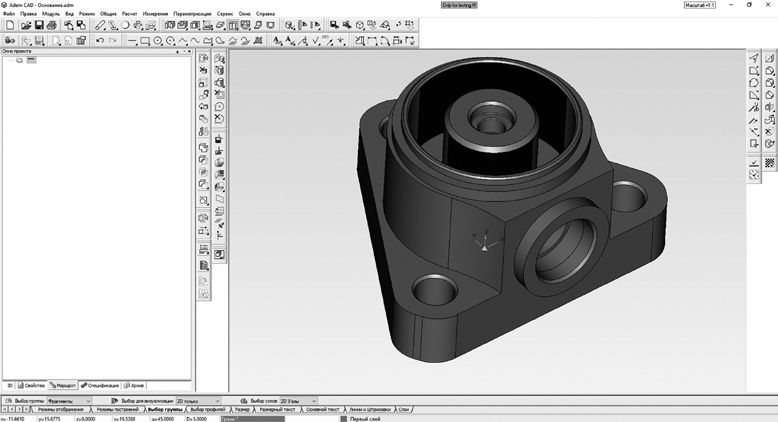778x422 pixels.
Task: Switch to the Спецификация panel tab
Action: coord(103,384)
